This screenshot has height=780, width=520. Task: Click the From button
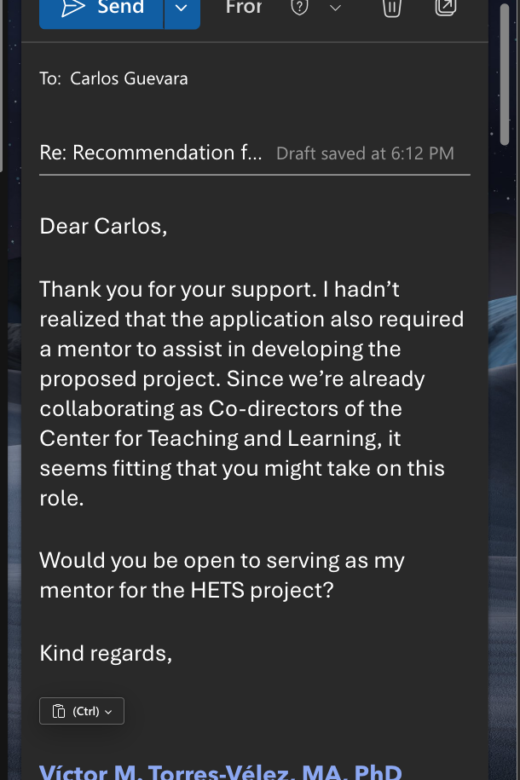coord(244,7)
